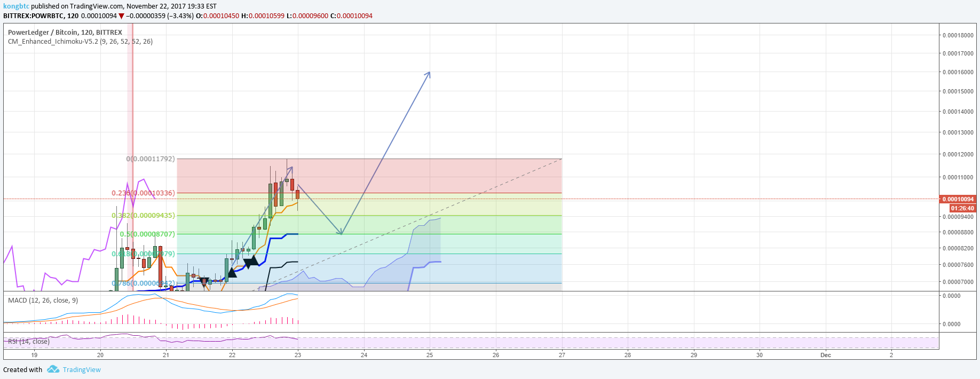Open the kongbtc author link
980x379 pixels.
(x=16, y=6)
